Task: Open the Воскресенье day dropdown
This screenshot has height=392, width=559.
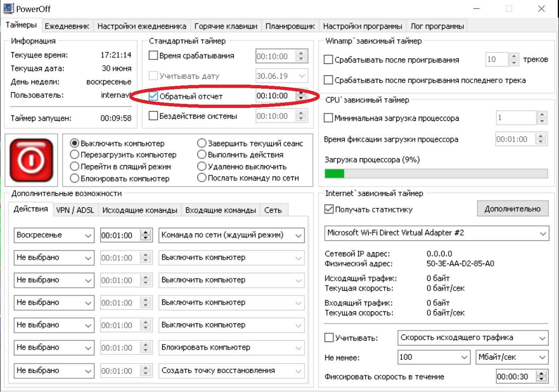Action: tap(54, 235)
